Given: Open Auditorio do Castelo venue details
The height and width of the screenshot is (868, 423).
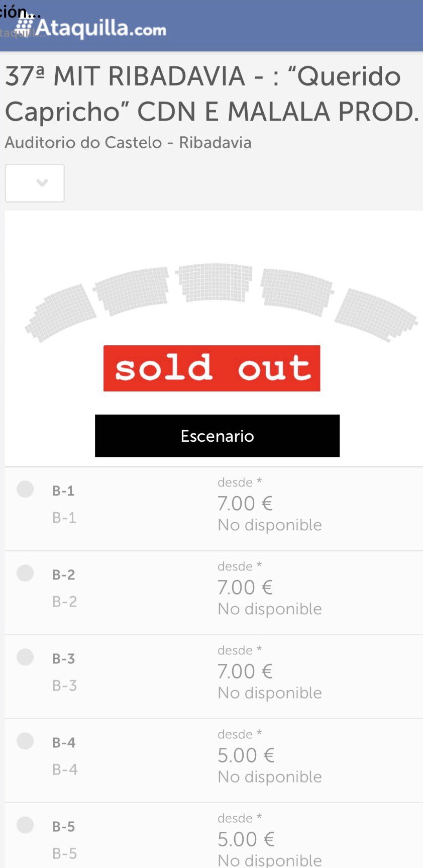Looking at the screenshot, I should point(128,143).
